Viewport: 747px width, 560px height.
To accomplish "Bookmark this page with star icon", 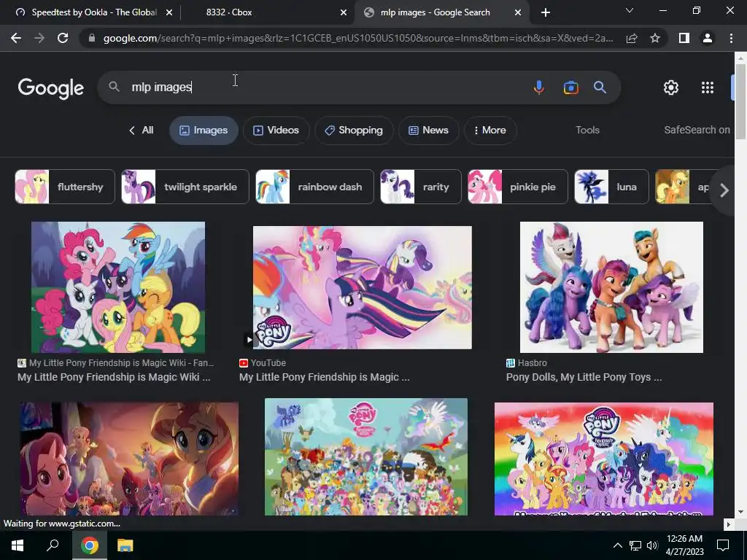I will click(655, 38).
